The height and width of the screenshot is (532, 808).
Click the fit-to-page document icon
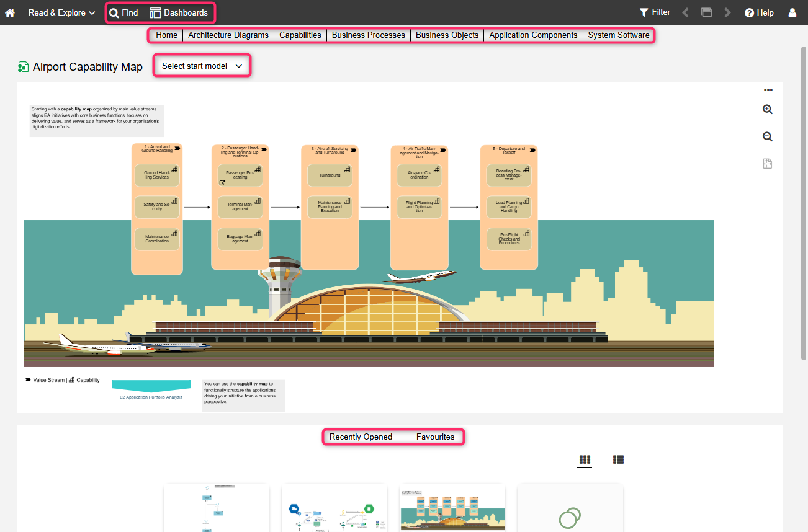tap(768, 164)
